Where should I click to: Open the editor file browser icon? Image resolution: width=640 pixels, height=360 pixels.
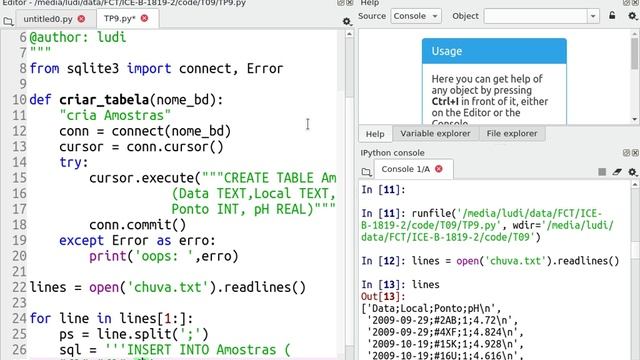click(8, 21)
